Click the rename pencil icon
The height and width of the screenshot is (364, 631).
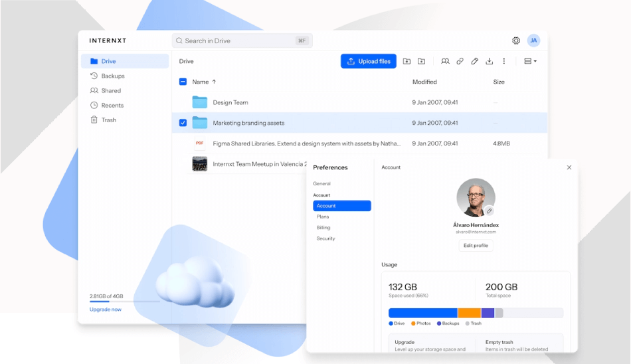474,61
